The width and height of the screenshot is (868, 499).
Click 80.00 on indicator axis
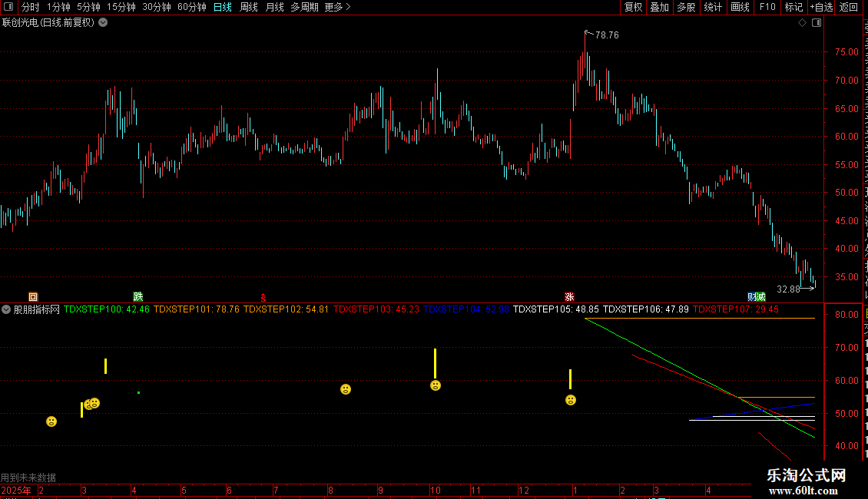pyautogui.click(x=847, y=315)
